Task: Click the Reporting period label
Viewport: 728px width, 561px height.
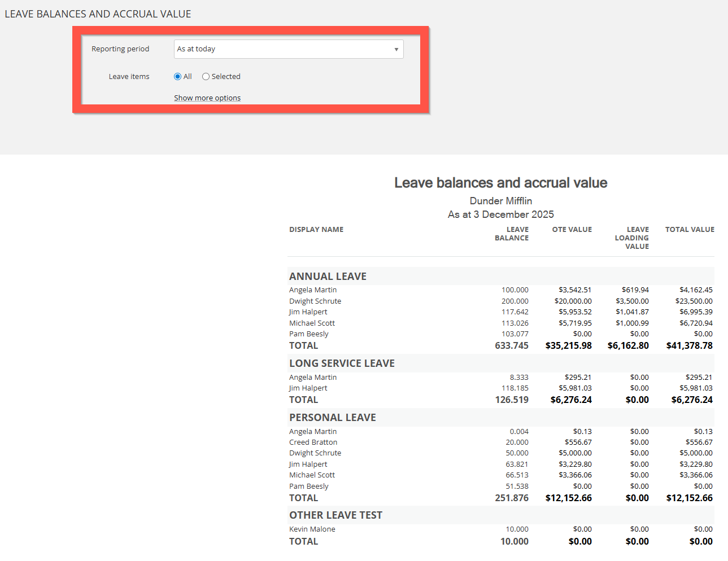Action: 120,49
